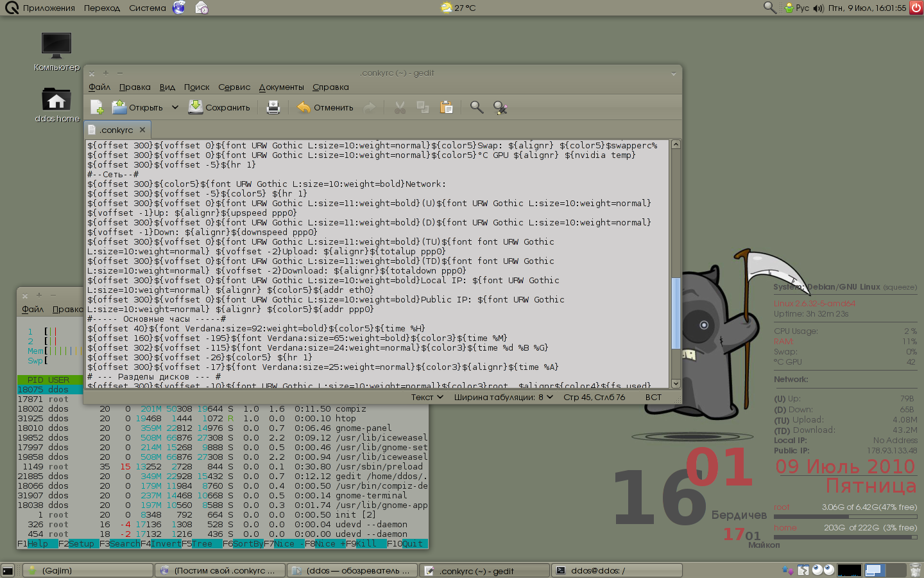Screen dimensions: 924x578
Task: Undo last action with Отменить
Action: coord(325,107)
